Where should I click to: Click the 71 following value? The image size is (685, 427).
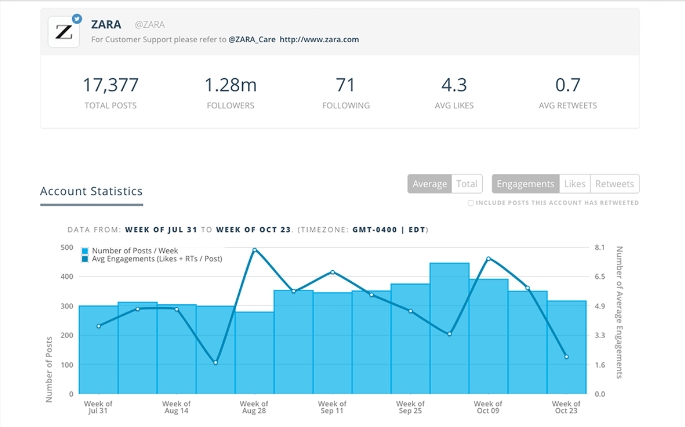click(x=345, y=85)
